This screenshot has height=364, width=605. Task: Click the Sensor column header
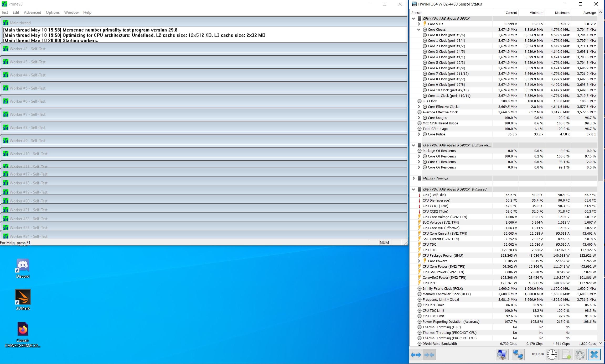pos(451,13)
